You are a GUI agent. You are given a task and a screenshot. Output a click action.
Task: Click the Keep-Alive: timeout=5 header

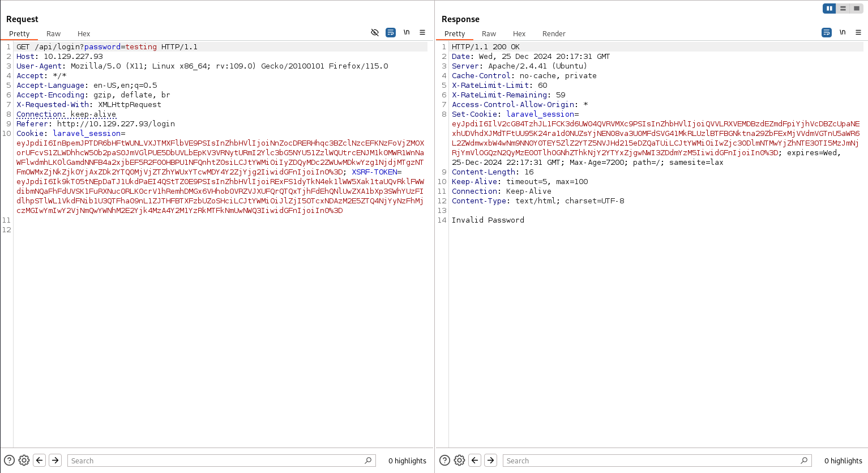pyautogui.click(x=520, y=182)
